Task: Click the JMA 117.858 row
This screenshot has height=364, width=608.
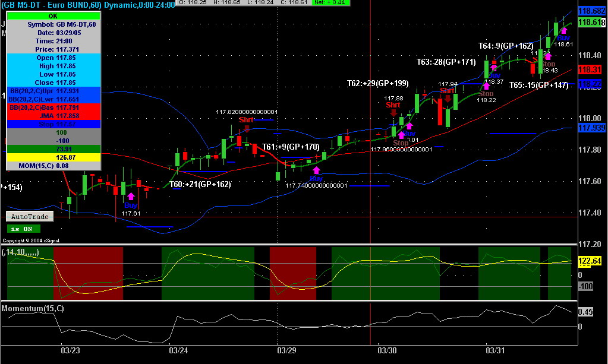Action: (53, 116)
